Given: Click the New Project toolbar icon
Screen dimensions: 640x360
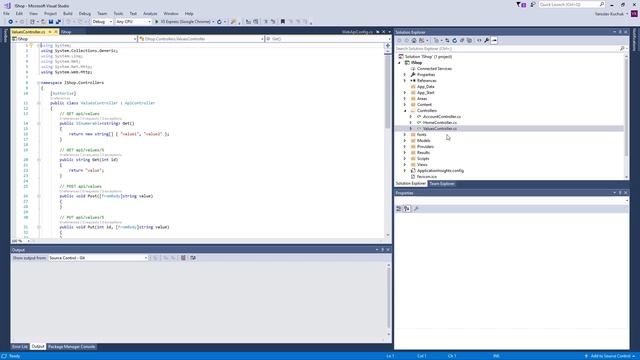Looking at the screenshot, I should coord(32,22).
